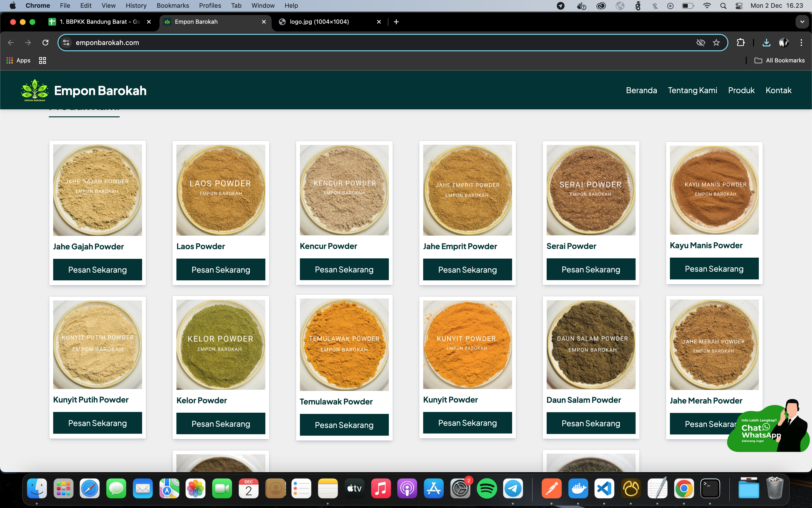Viewport: 812px width, 508px height.
Task: Open Finder in the Dock
Action: pos(37,488)
